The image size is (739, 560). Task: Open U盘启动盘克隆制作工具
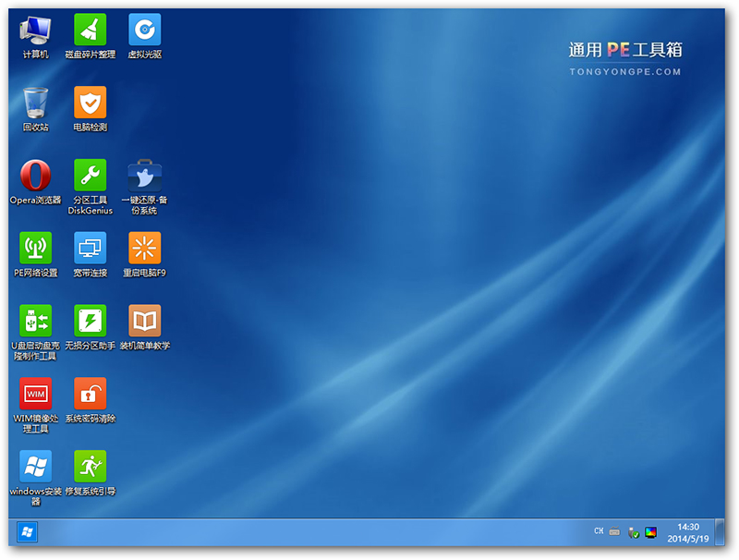(x=35, y=321)
